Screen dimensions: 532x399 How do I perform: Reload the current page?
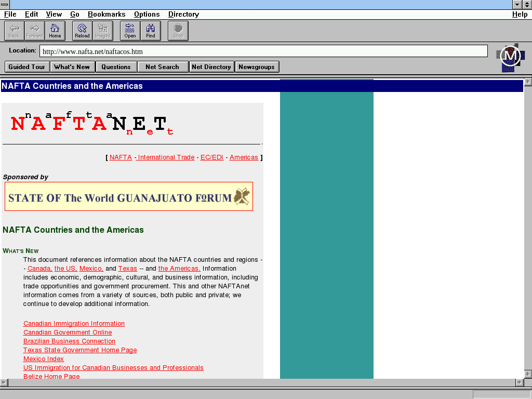point(82,31)
